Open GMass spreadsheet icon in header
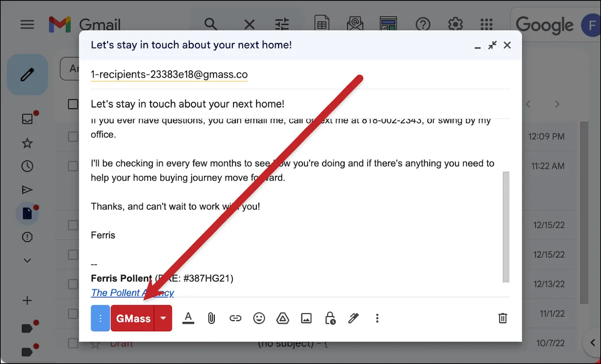This screenshot has width=601, height=364. [322, 24]
